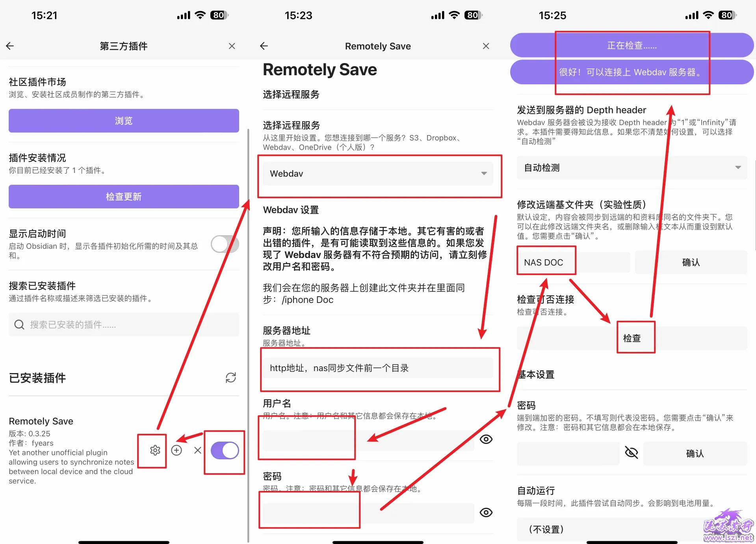Reveal the Webdav password eye icon
This screenshot has height=544, width=756.
486,512
